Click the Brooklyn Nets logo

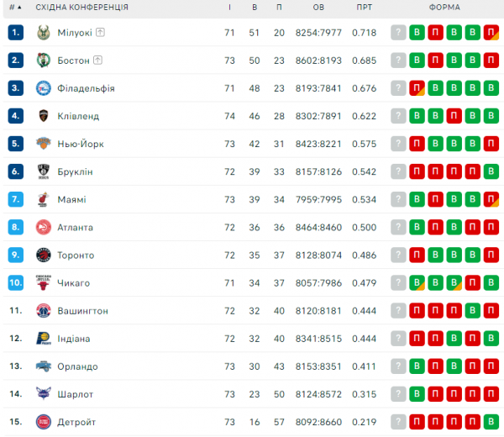click(44, 171)
